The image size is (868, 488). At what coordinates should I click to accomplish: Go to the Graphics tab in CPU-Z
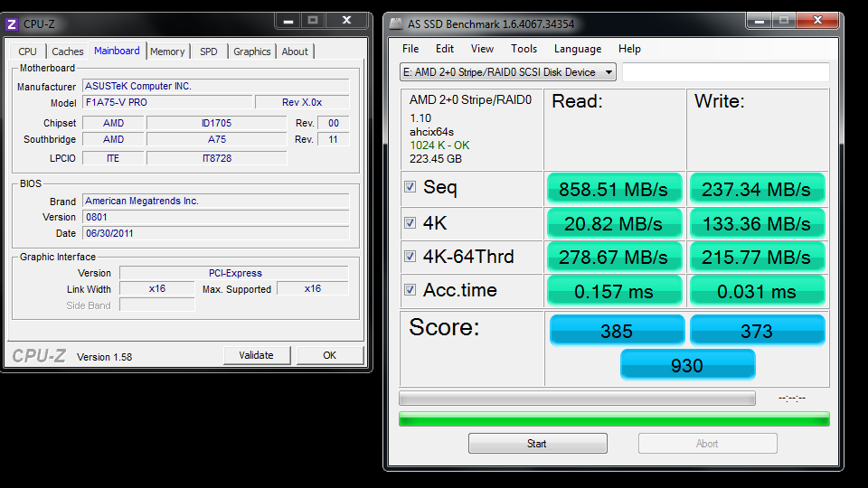pos(252,52)
